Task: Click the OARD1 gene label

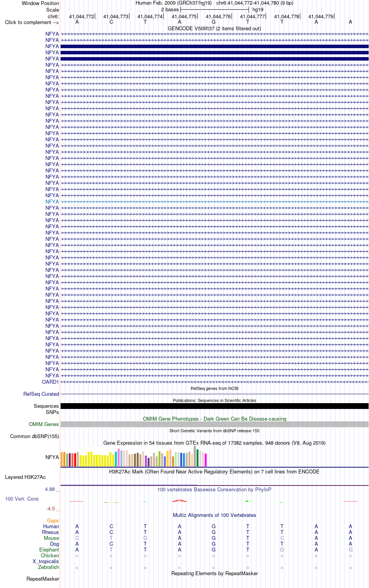Action: [50, 382]
